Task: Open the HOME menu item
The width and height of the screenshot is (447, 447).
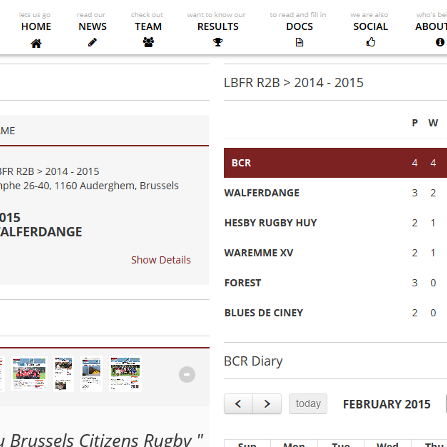Action: [36, 27]
